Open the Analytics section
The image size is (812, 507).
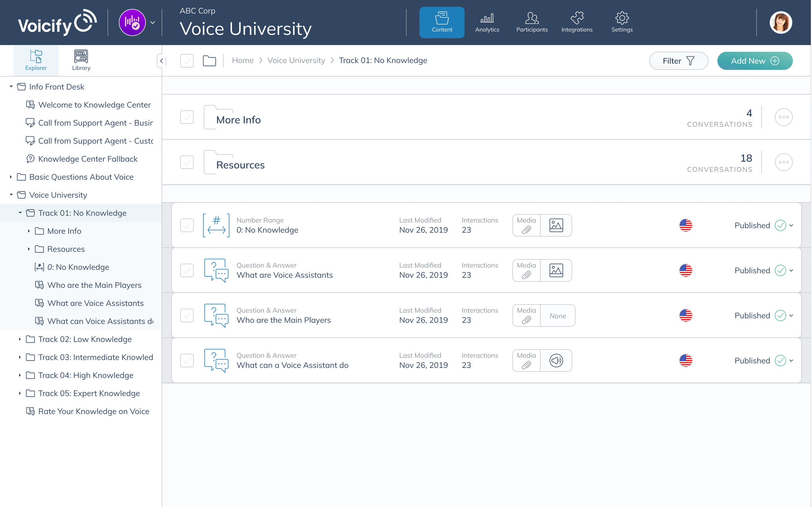coord(487,22)
